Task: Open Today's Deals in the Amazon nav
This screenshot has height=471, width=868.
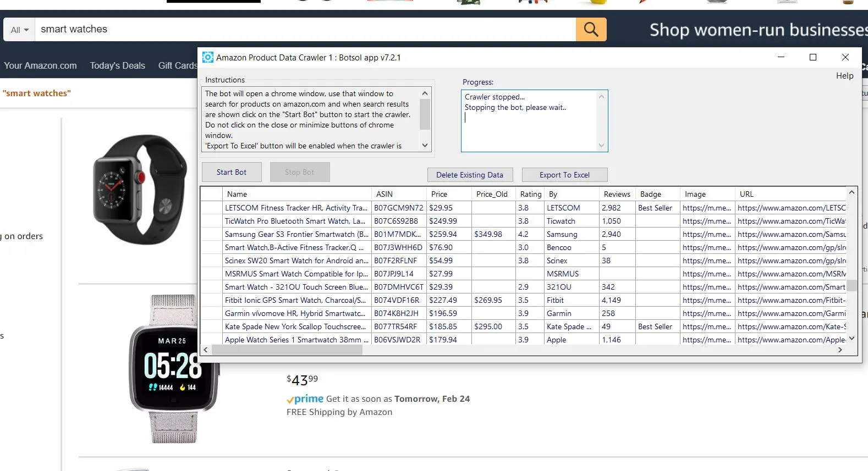Action: [x=118, y=65]
